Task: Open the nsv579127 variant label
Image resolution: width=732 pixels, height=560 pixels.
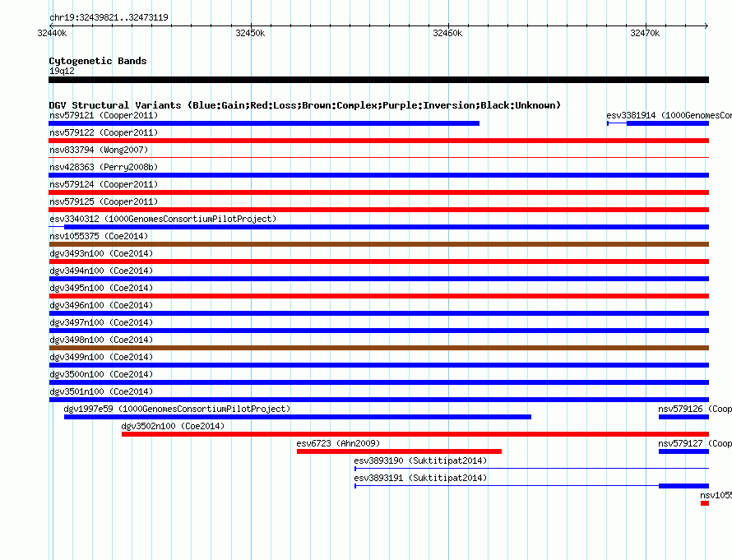Action: click(695, 443)
